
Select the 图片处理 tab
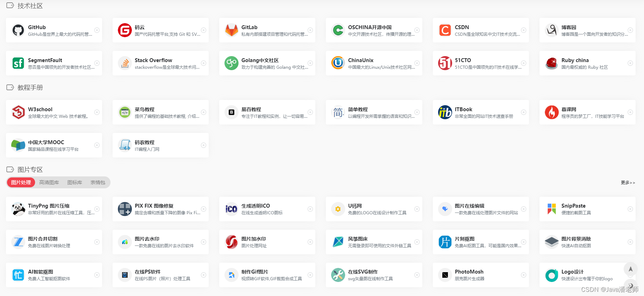(21, 182)
